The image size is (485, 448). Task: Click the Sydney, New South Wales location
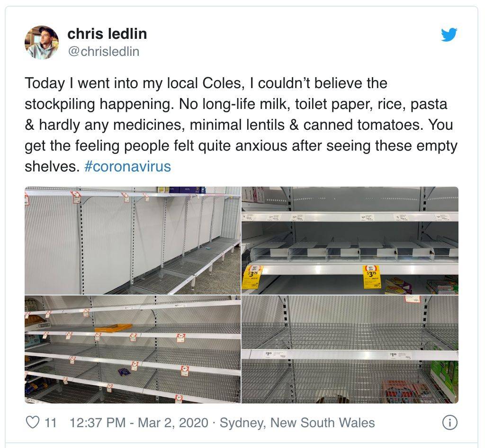(297, 422)
